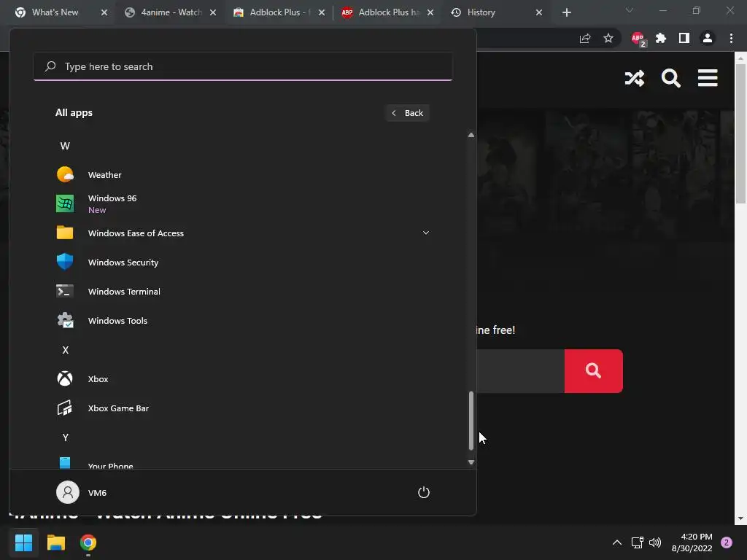Screen dimensions: 747x560
Task: Open network status tray icon
Action: 637,542
